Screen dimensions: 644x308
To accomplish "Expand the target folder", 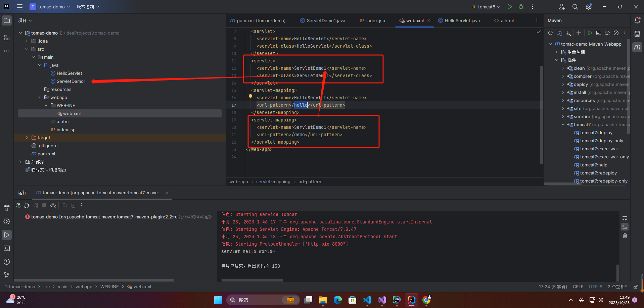I will pyautogui.click(x=27, y=138).
